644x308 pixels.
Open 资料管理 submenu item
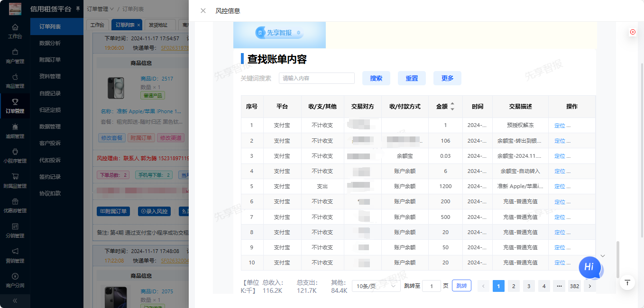point(57,76)
